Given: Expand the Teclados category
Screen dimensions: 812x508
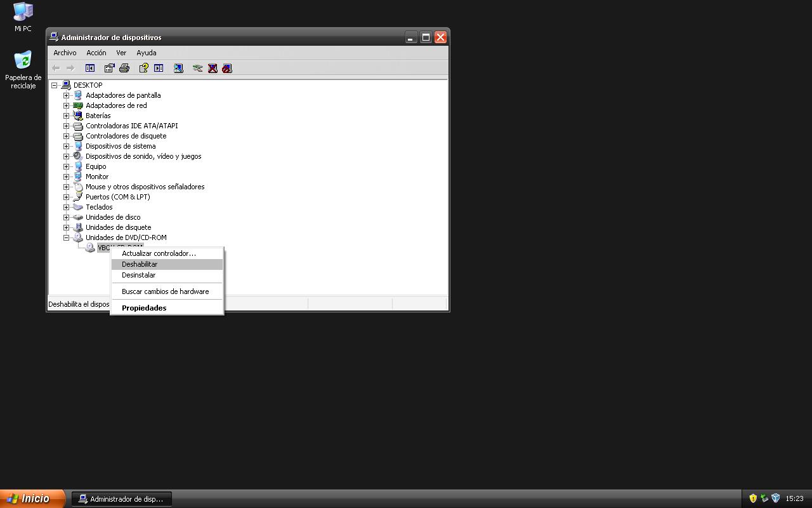Looking at the screenshot, I should coord(66,207).
